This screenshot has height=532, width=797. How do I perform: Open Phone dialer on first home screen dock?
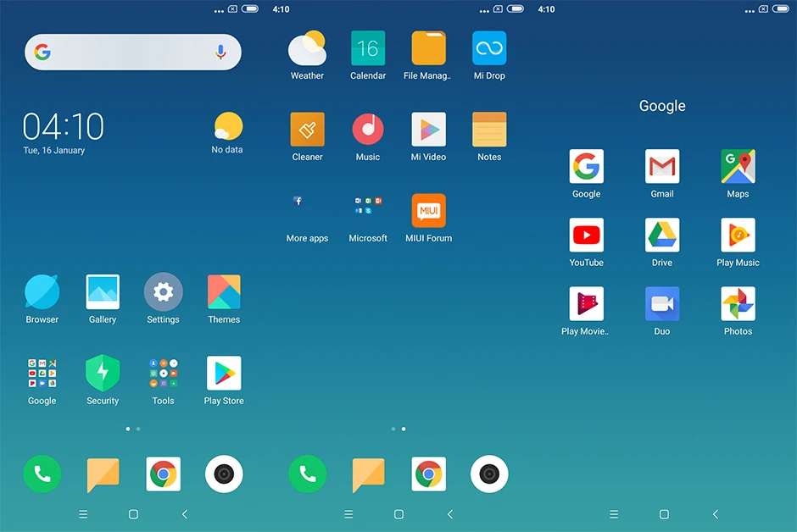42,474
